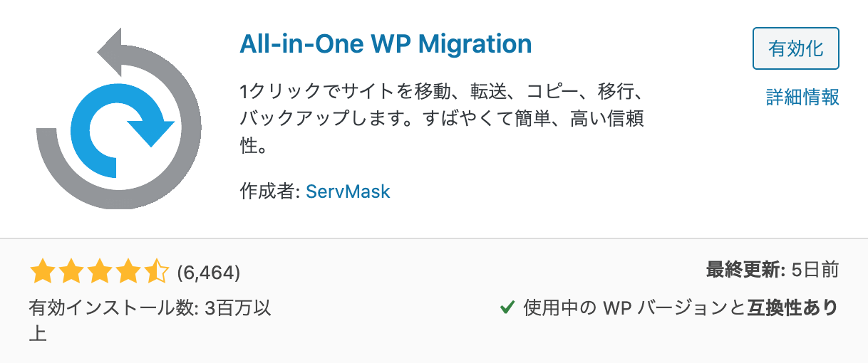Screen dimensions: 868x363
Task: Click the first rating star
Action: (43, 271)
